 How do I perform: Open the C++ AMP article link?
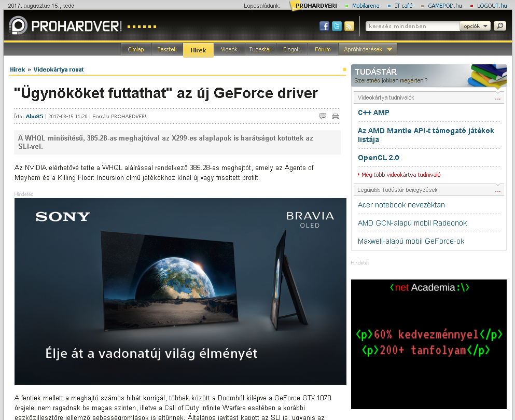[x=373, y=113]
